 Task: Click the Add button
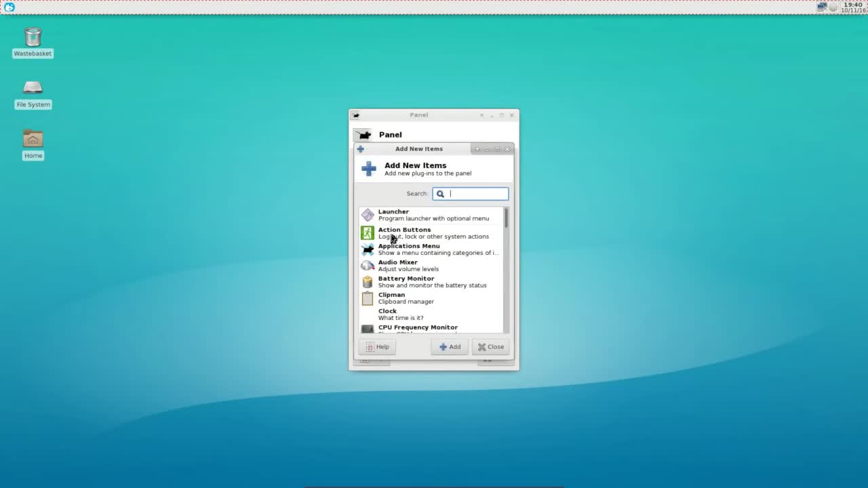450,347
